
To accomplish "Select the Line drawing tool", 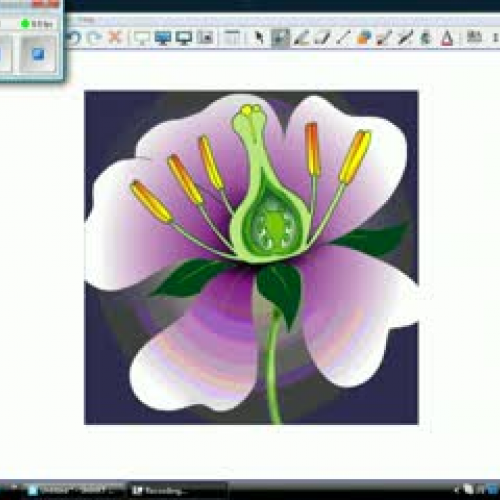I will (x=343, y=37).
